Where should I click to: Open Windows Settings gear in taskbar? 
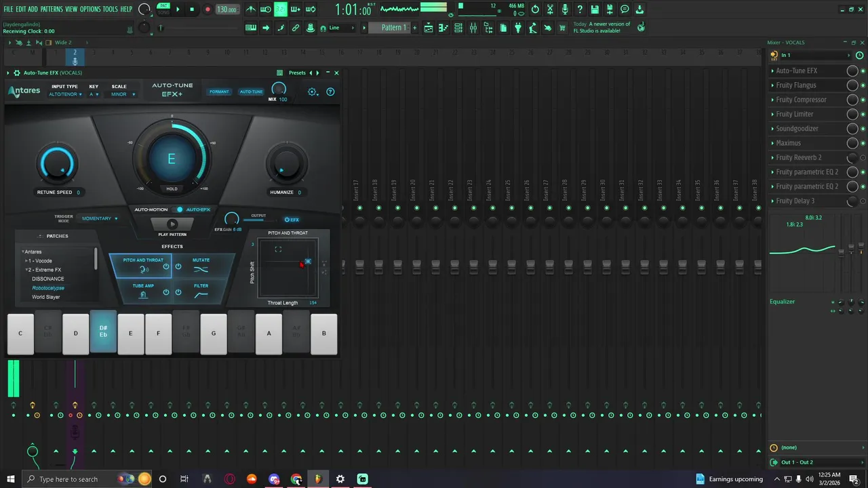tap(340, 479)
